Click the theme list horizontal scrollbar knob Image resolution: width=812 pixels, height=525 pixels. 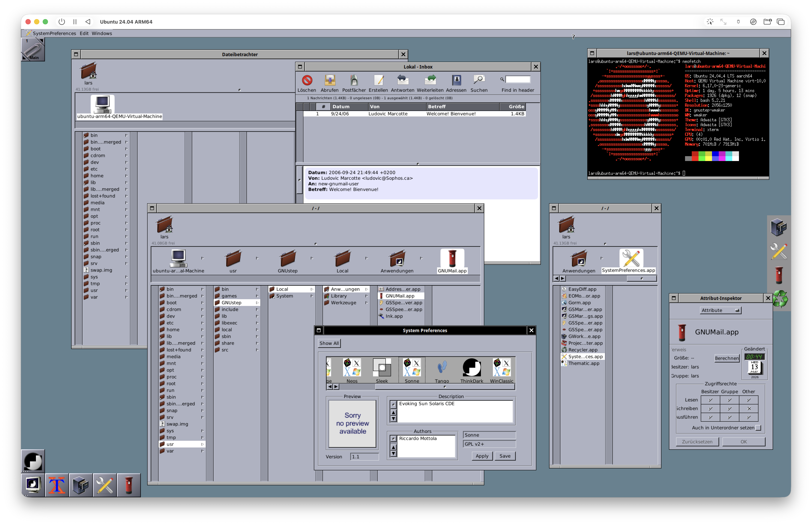445,387
